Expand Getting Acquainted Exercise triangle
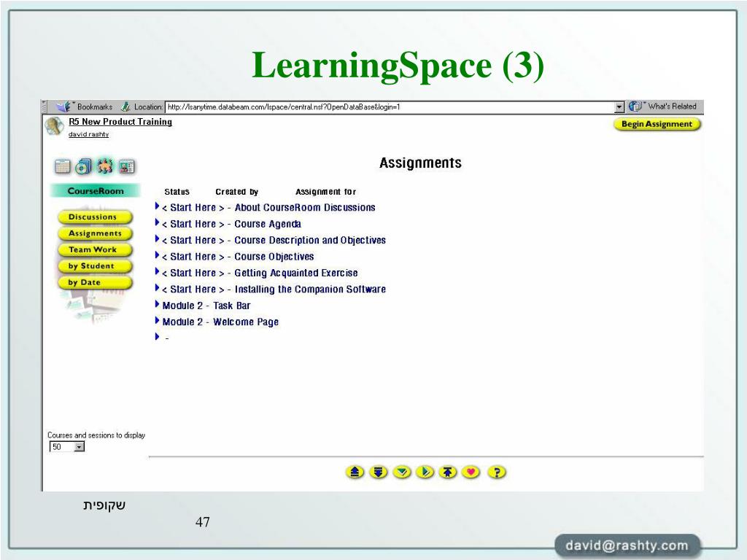The width and height of the screenshot is (747, 560). [158, 271]
